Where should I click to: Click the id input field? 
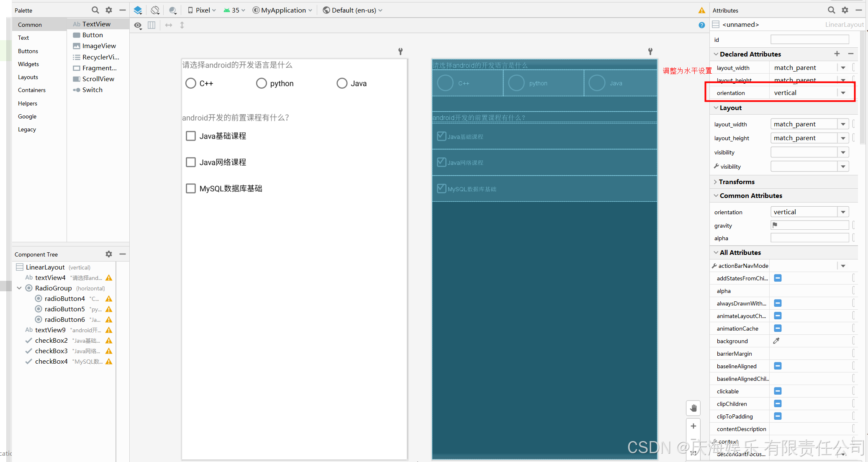809,40
